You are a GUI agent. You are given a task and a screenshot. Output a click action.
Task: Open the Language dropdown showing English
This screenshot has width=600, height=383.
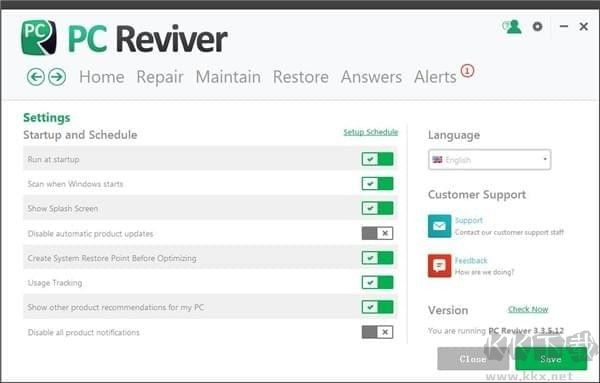click(490, 160)
